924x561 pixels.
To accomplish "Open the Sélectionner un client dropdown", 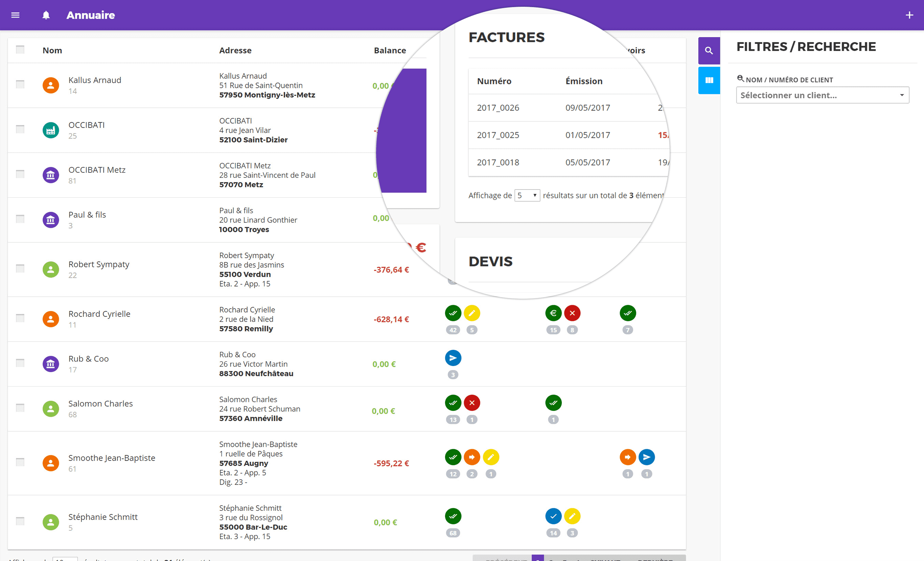I will [823, 95].
